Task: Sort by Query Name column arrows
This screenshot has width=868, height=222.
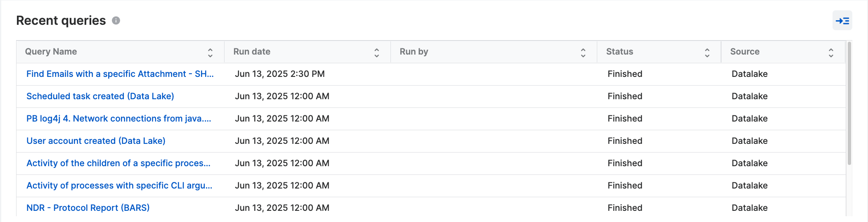Action: tap(210, 53)
